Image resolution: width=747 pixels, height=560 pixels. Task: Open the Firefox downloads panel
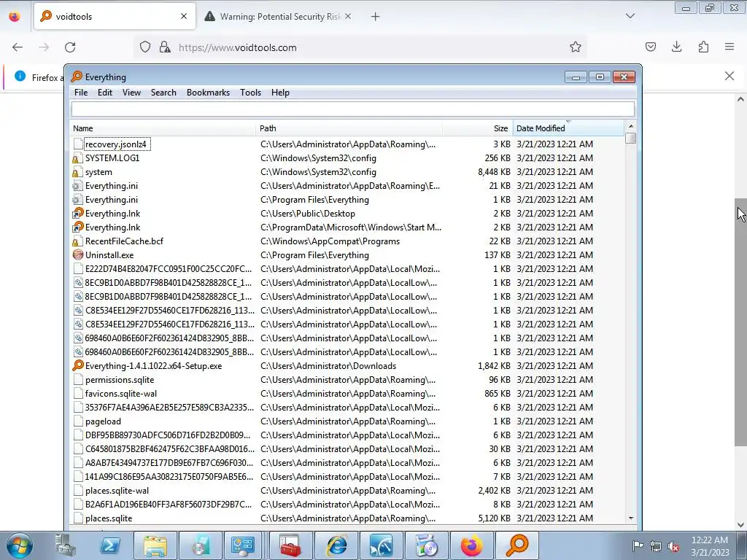[676, 47]
